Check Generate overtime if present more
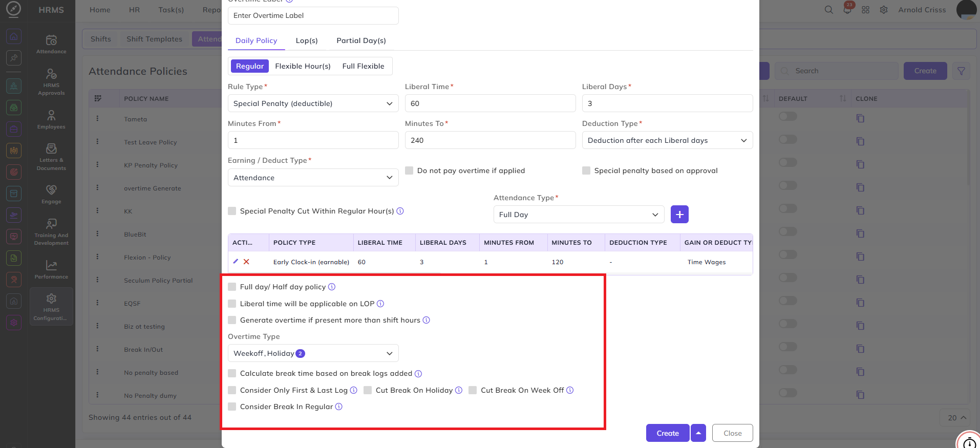The image size is (980, 448). (232, 320)
